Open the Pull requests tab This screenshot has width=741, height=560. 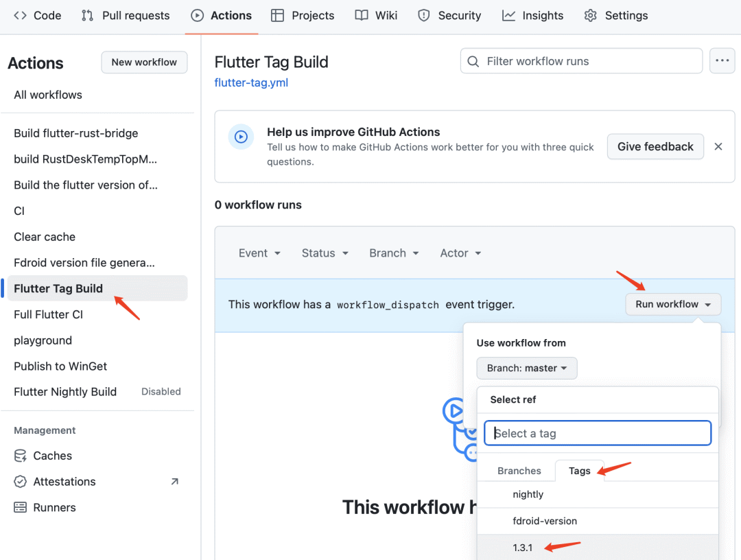[x=126, y=16]
